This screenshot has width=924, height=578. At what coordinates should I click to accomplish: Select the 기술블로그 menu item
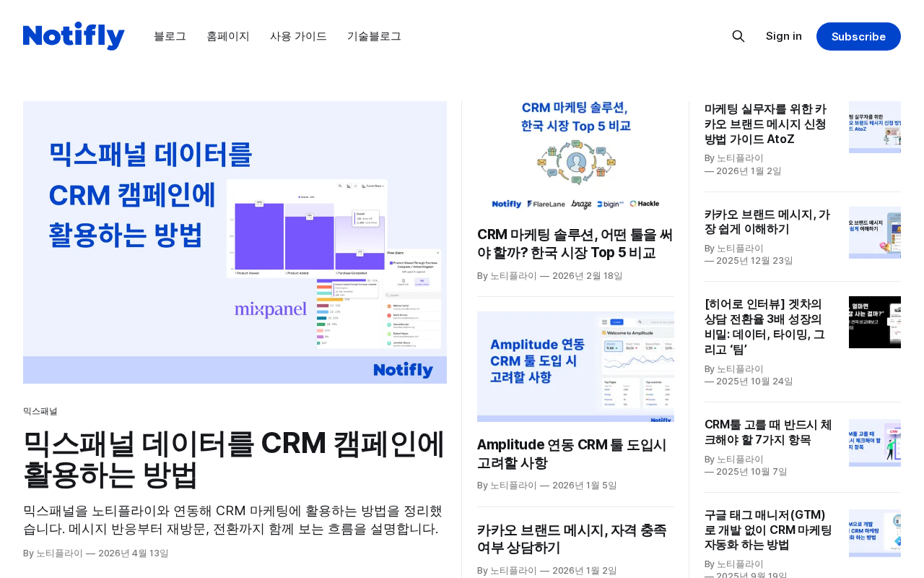(374, 36)
